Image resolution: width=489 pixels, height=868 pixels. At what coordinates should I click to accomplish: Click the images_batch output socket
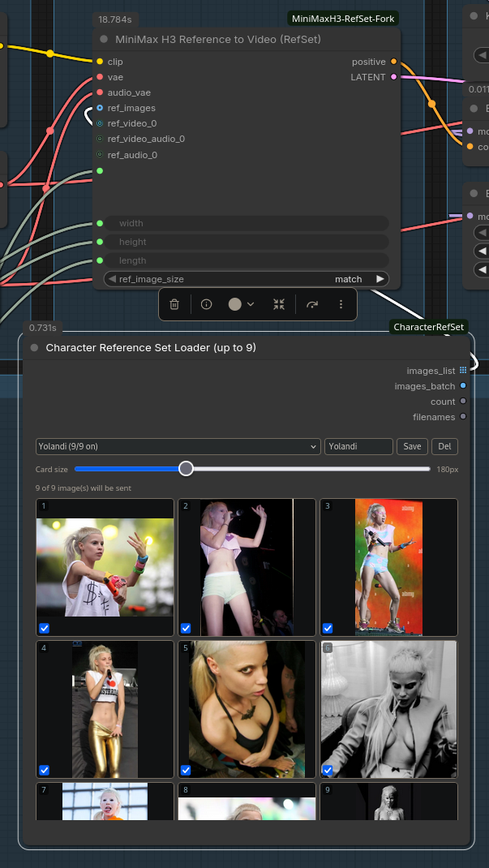coord(463,386)
